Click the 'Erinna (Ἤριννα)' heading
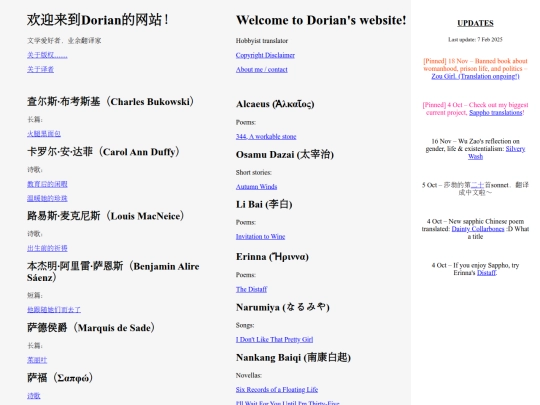Viewport: 540px width, 405px height. 272,257
